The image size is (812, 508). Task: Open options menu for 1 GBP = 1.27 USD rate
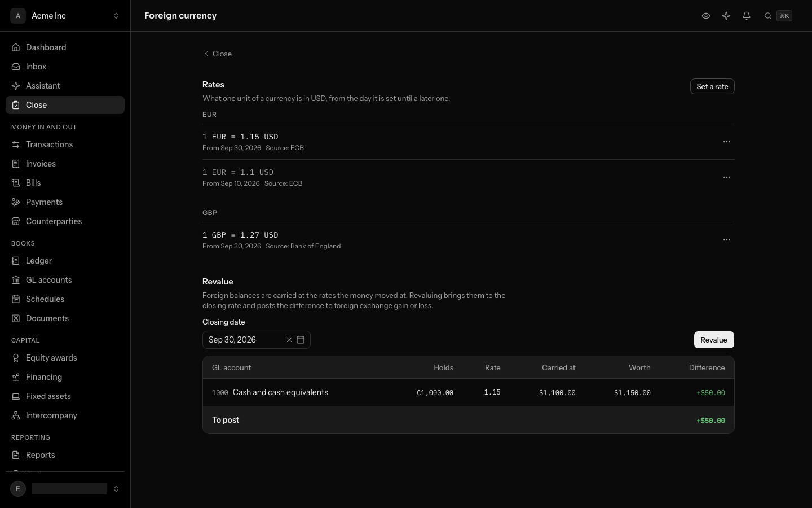[x=727, y=240]
